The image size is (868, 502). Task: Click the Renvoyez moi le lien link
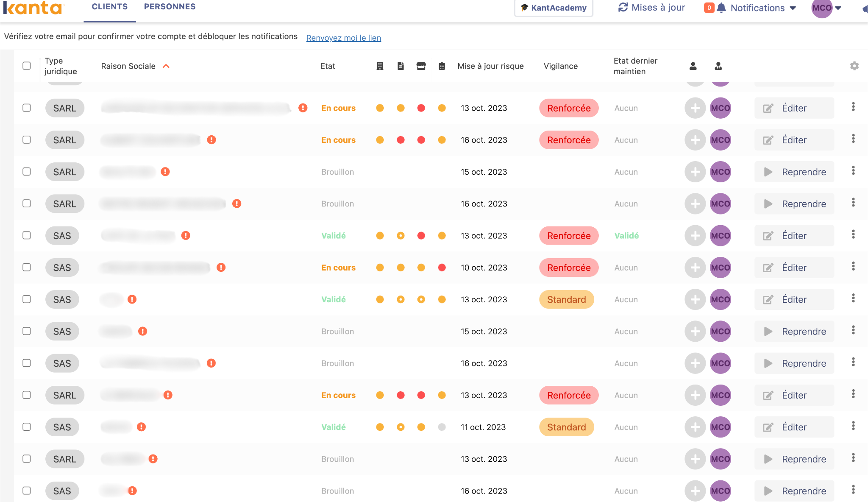click(x=343, y=38)
